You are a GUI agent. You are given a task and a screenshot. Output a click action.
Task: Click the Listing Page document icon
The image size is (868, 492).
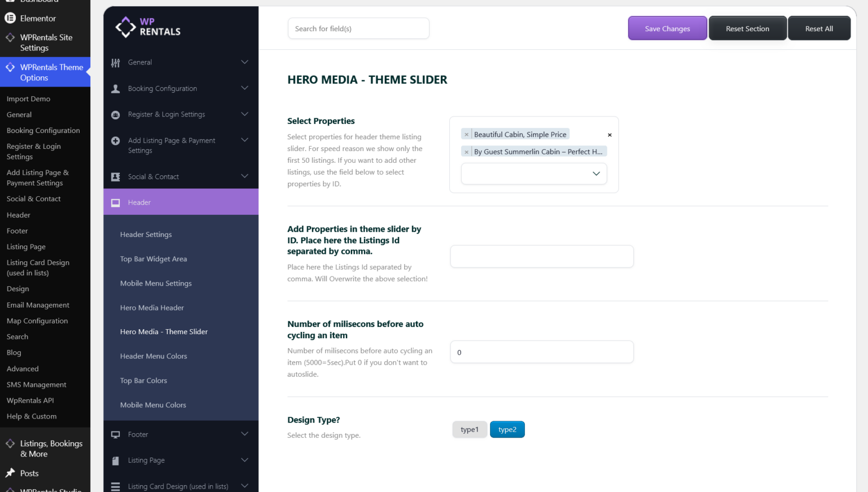116,461
